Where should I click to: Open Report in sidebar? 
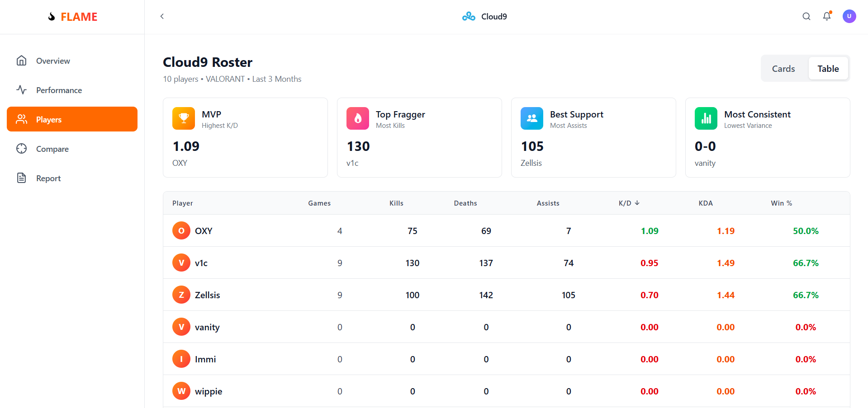[72, 178]
